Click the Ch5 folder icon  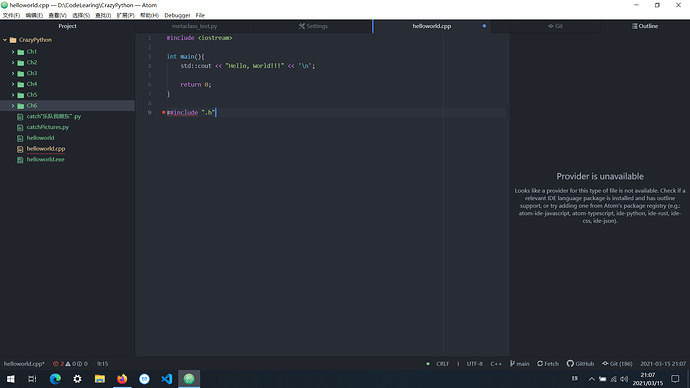coord(21,95)
